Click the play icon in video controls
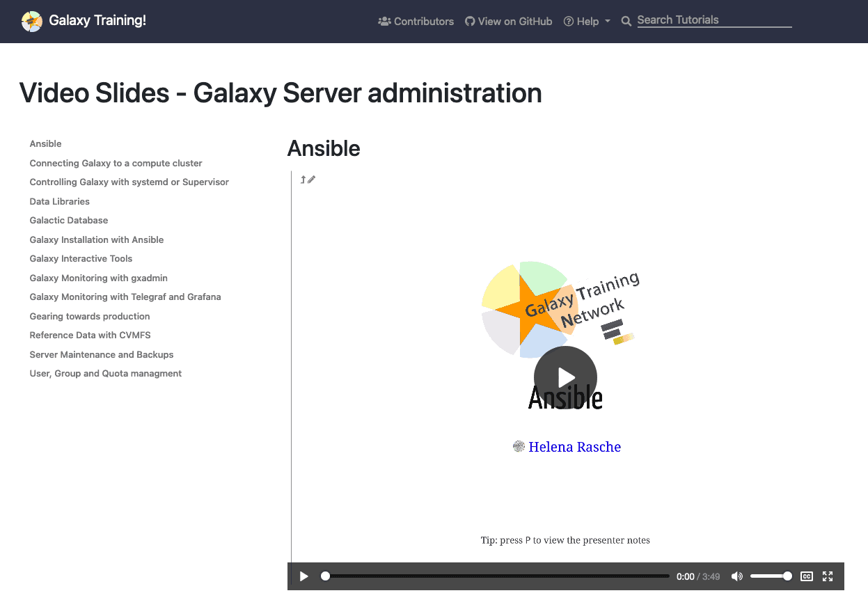Viewport: 868px width, 616px height. coord(303,576)
